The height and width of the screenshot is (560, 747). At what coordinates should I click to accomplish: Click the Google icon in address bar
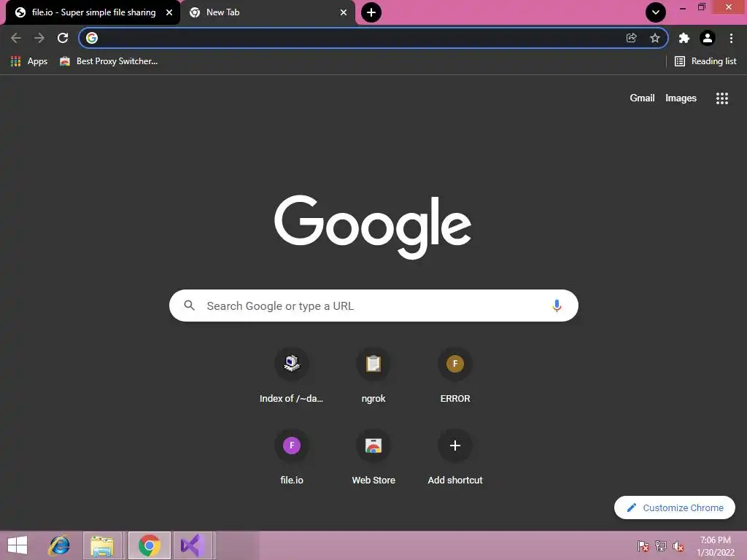pyautogui.click(x=92, y=38)
